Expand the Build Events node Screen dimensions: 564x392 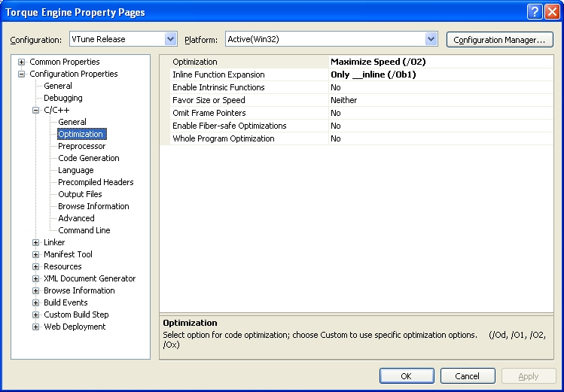[36, 302]
